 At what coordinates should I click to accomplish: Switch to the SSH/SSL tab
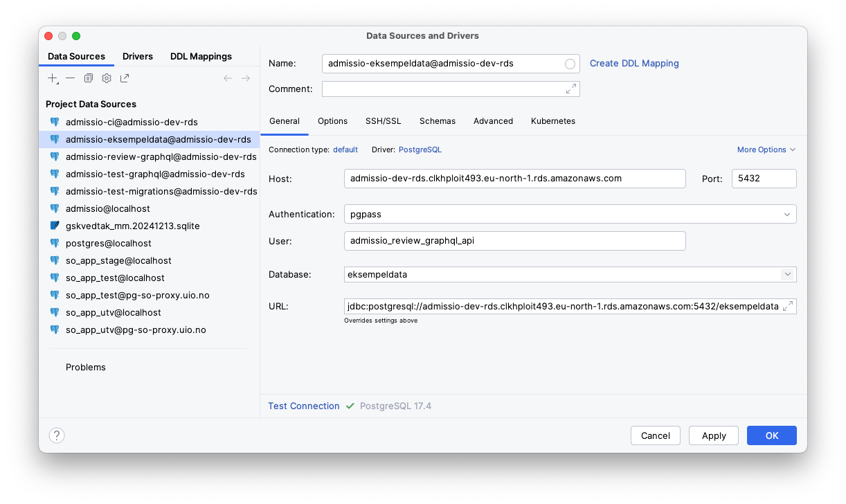[384, 121]
